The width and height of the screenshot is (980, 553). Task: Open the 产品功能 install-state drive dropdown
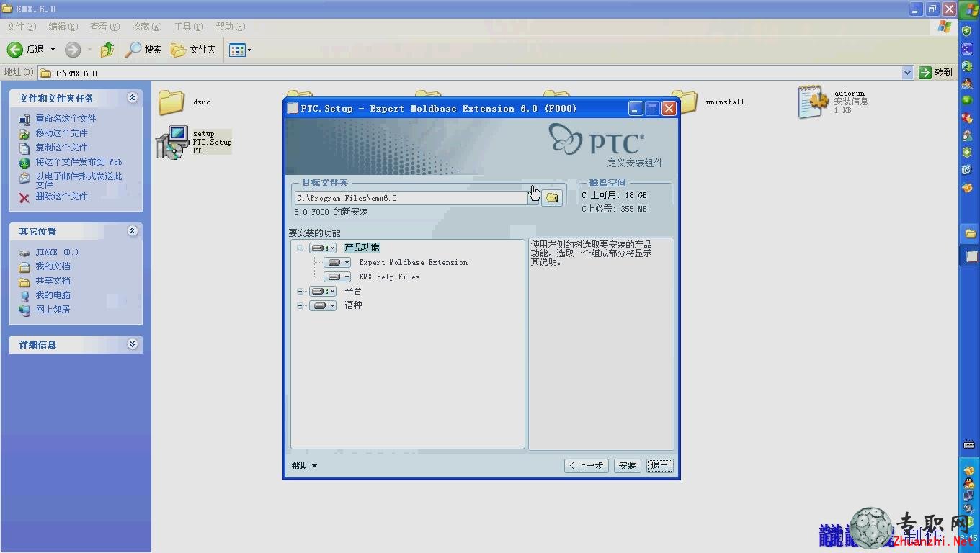coord(323,248)
